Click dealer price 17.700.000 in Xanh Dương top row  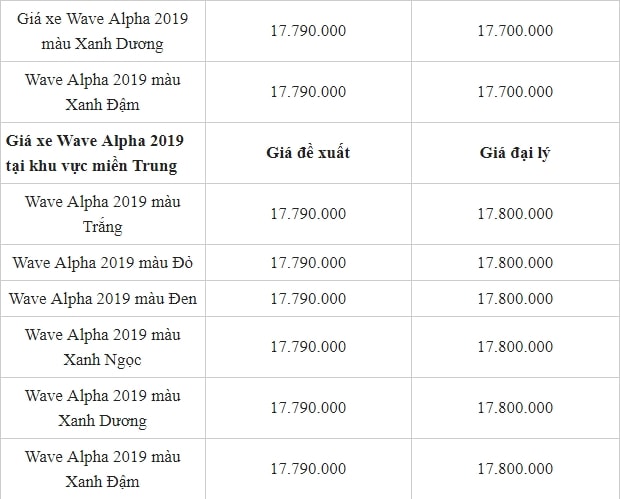[x=515, y=31]
